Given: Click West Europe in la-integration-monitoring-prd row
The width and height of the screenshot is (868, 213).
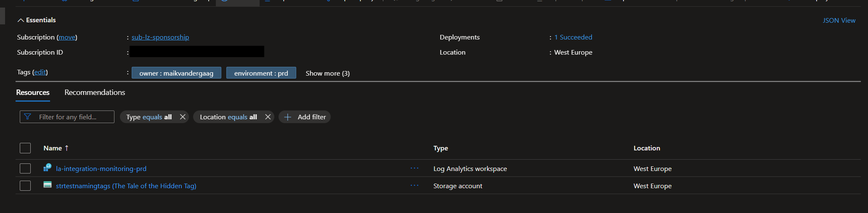Looking at the screenshot, I should coord(653,168).
